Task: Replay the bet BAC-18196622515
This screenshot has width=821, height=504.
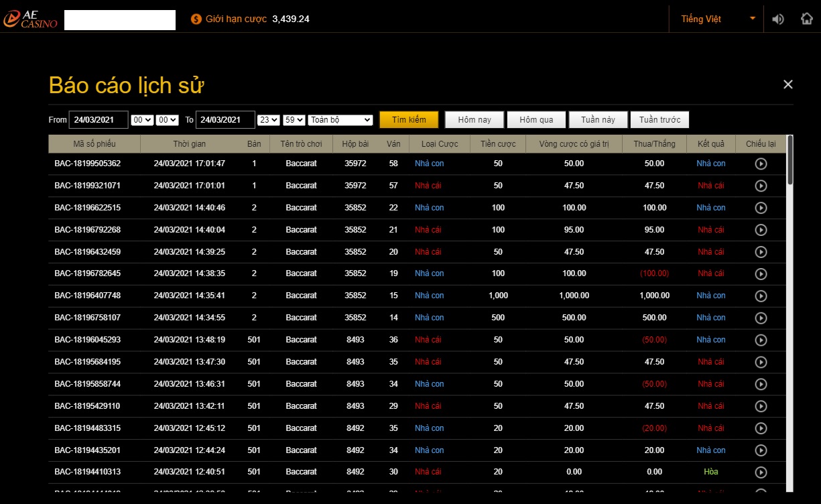Action: pyautogui.click(x=761, y=208)
